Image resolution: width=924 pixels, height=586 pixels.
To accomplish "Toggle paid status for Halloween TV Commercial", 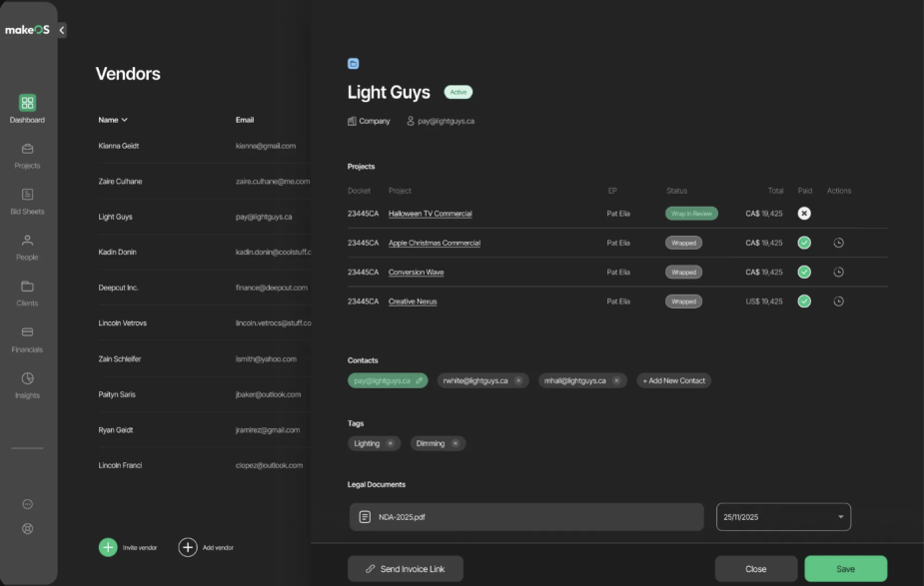I will 804,214.
